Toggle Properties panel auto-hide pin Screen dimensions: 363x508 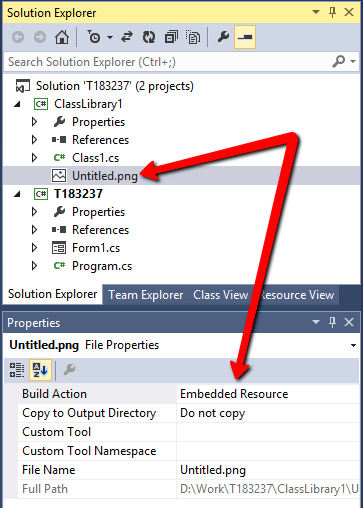tap(332, 322)
